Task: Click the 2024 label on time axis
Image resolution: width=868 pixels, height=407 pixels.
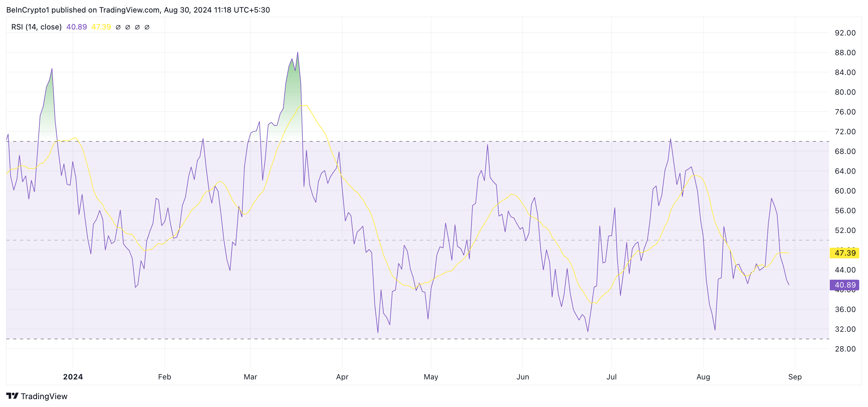Action: pos(73,377)
